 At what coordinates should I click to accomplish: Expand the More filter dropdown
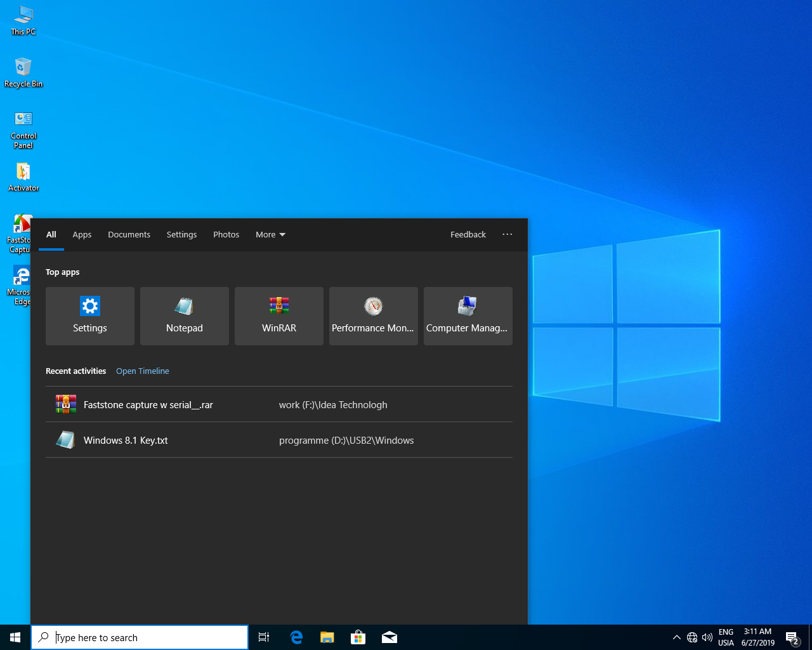(x=270, y=235)
